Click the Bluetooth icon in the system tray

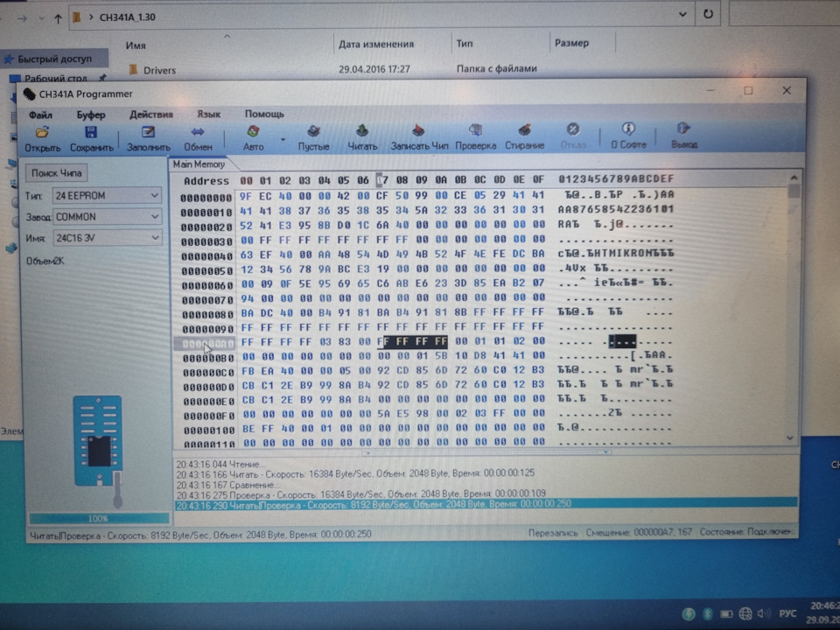point(708,613)
